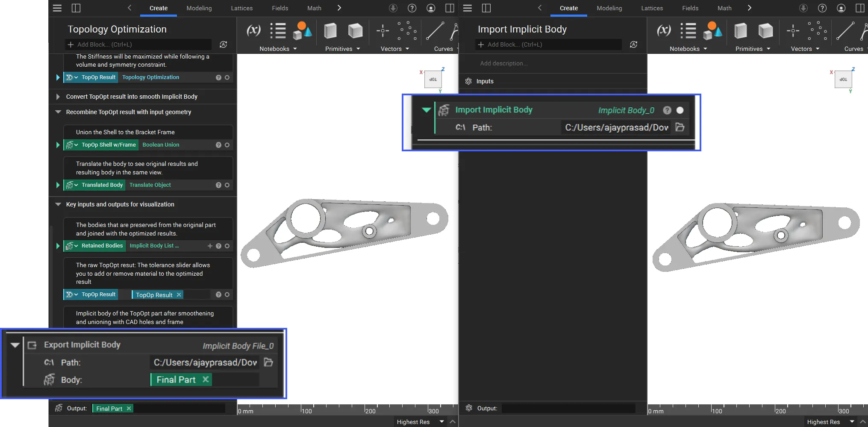Screen dimensions: 868x427
Task: Toggle visibility circle on lower TopOp Result row
Action: tap(227, 294)
